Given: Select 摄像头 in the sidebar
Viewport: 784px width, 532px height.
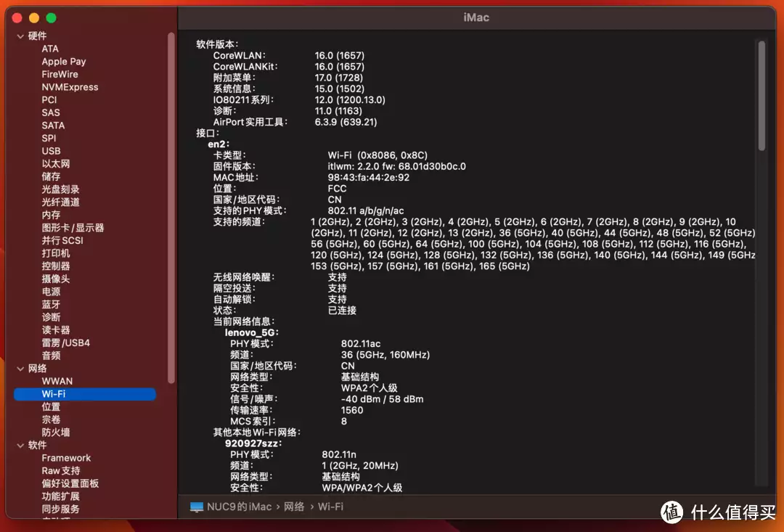Looking at the screenshot, I should coord(55,279).
